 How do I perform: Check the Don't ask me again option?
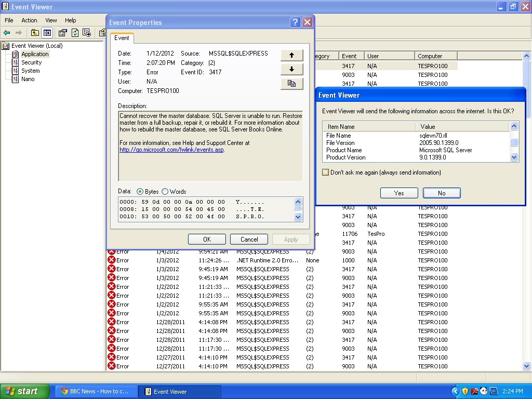point(326,172)
